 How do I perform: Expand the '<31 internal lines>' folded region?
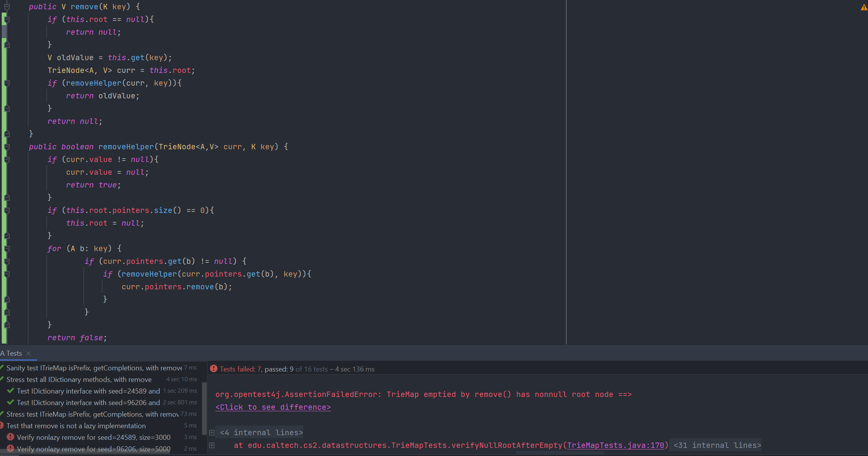coord(717,445)
